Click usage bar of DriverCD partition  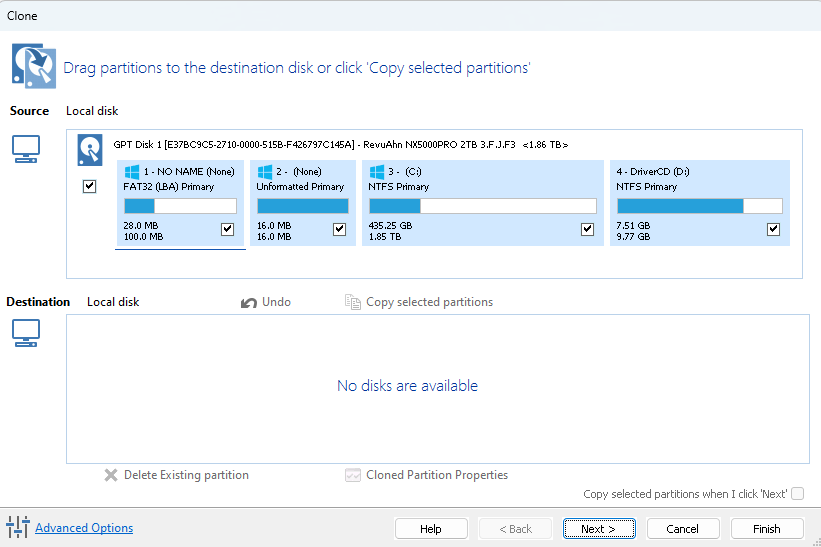click(700, 206)
